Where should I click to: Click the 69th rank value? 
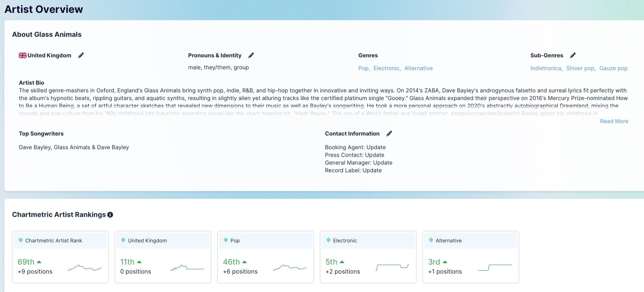pyautogui.click(x=26, y=262)
